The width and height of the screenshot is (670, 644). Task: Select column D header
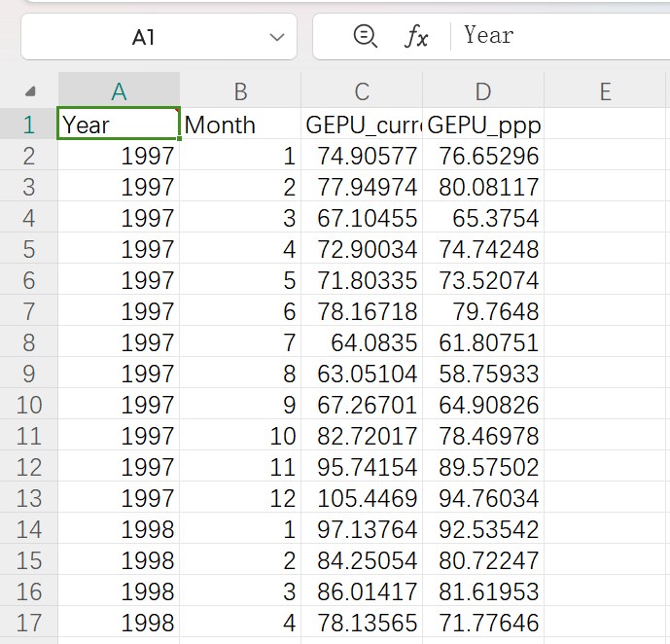[x=483, y=91]
